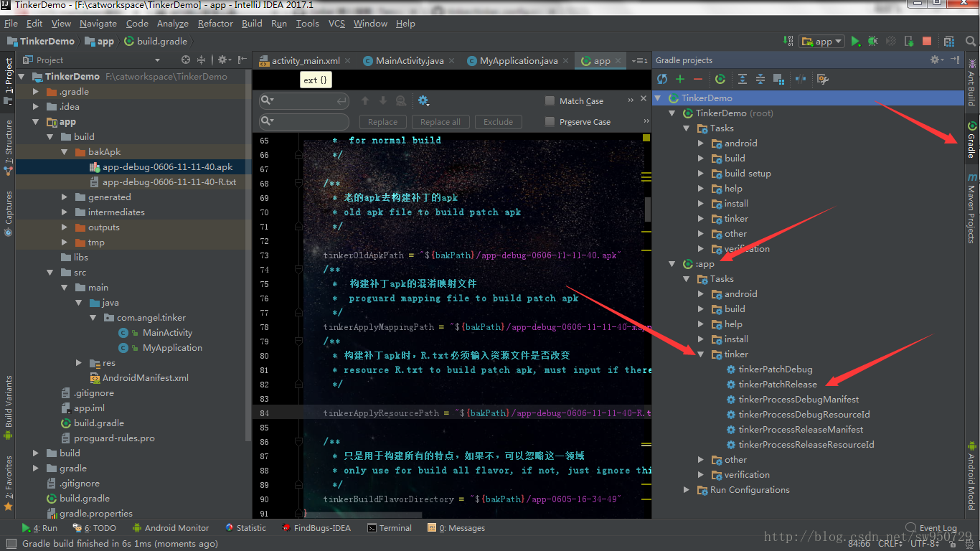Refresh all Gradle projects icon
Screen dimensions: 980x551
662,79
